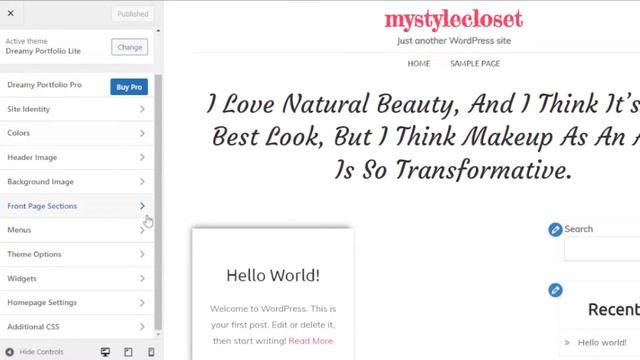Open the Homepage Settings section
The image size is (640, 360).
click(77, 302)
